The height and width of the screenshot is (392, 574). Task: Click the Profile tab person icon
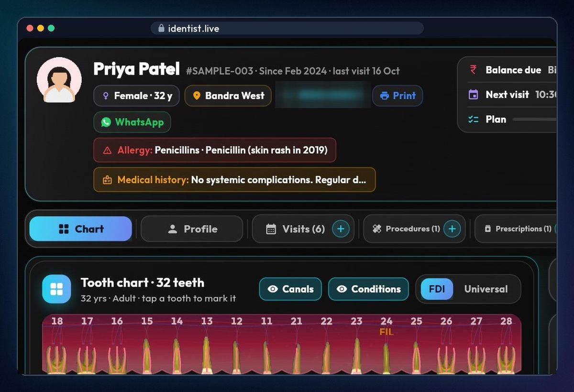pos(173,229)
